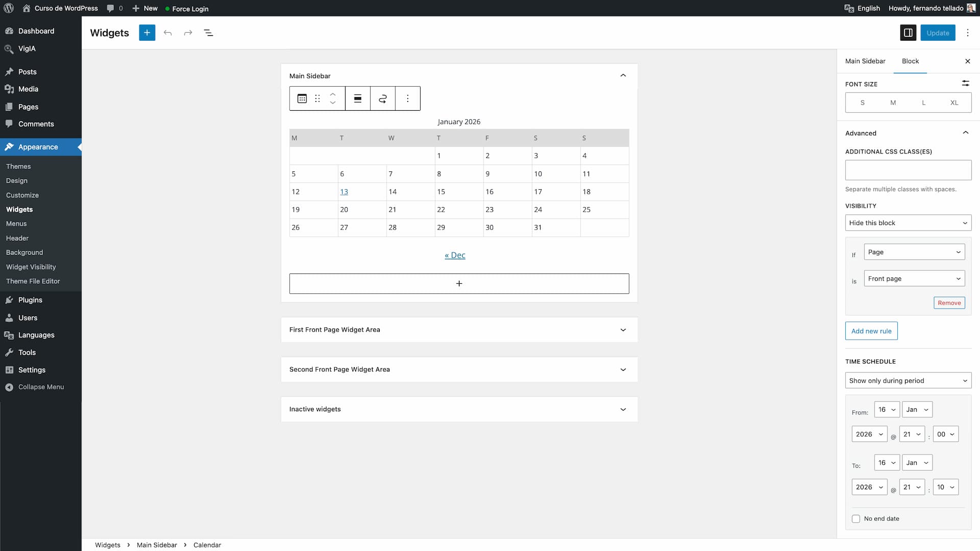This screenshot has height=551, width=980.
Task: Enable the No end date checkbox
Action: pos(856,519)
